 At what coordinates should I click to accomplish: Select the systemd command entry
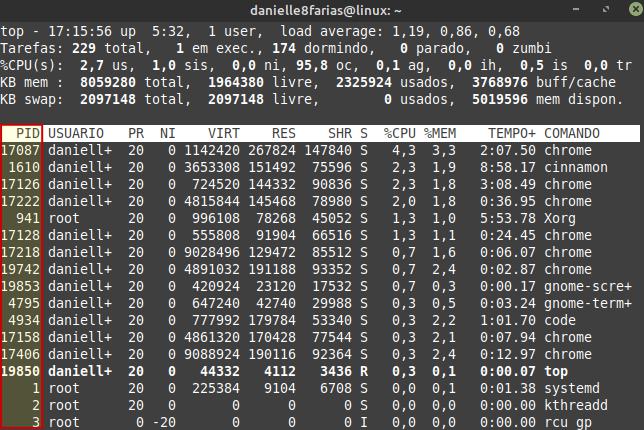pyautogui.click(x=572, y=388)
